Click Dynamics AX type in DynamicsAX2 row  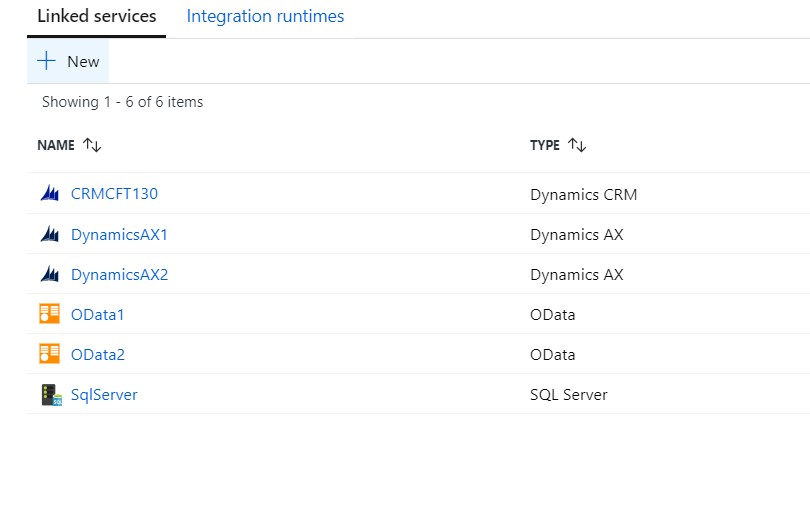(577, 274)
